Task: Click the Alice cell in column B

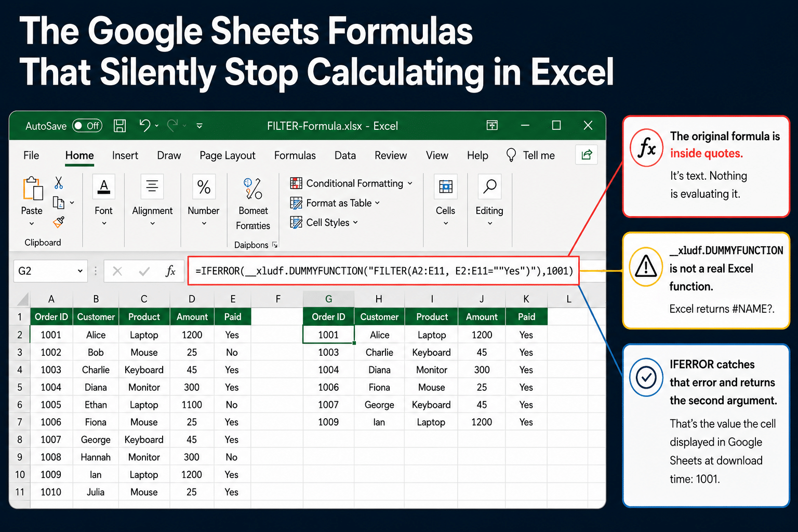Action: point(96,335)
